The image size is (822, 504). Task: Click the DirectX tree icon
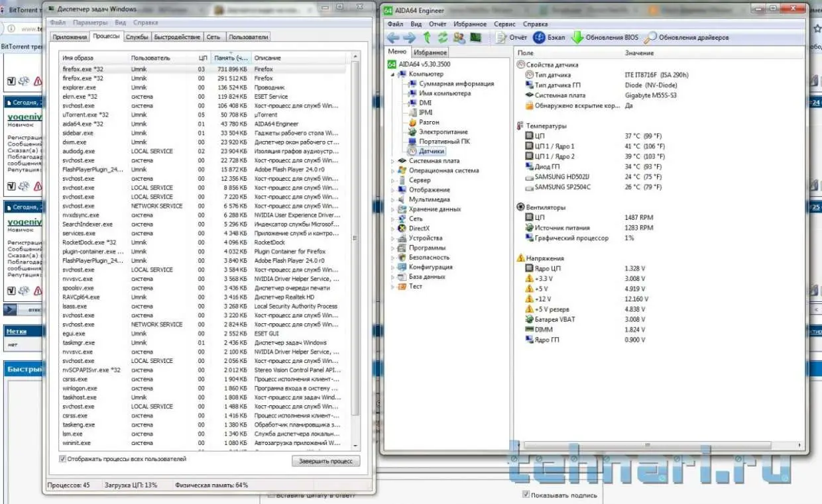403,228
